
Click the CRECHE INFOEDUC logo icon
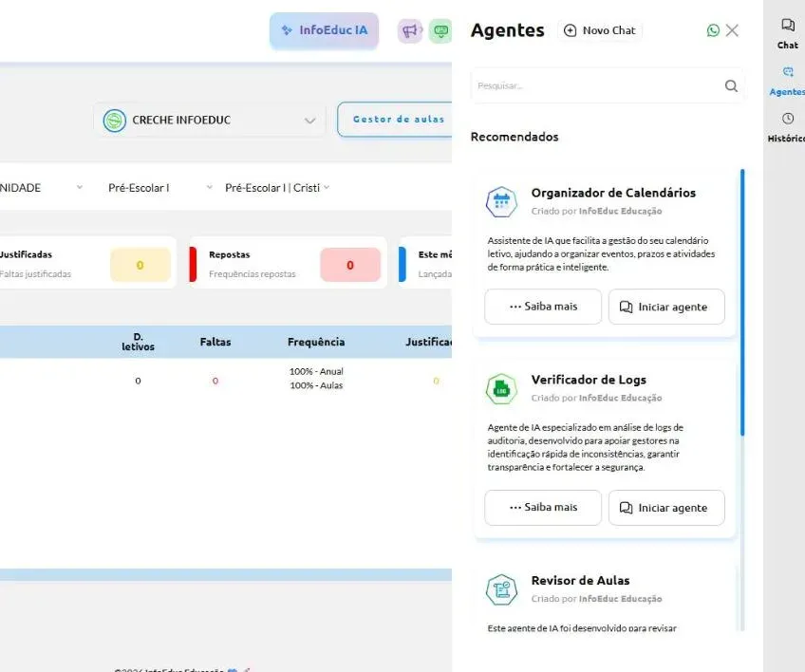(115, 121)
